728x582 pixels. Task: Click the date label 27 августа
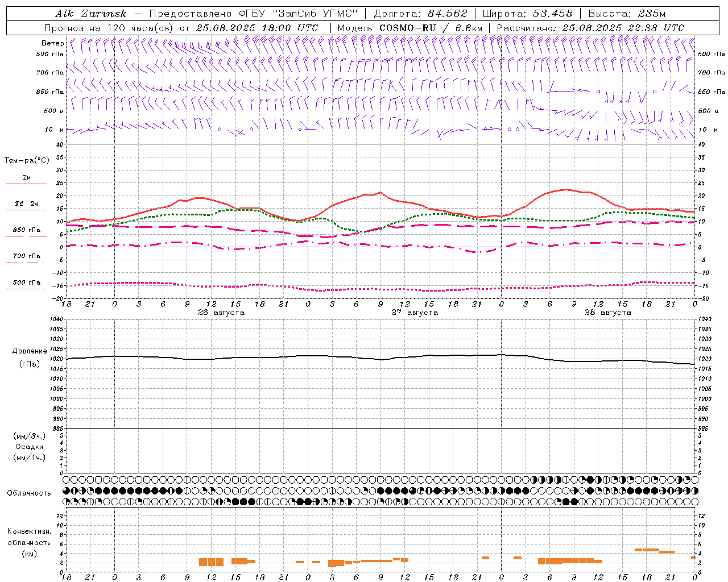415,313
